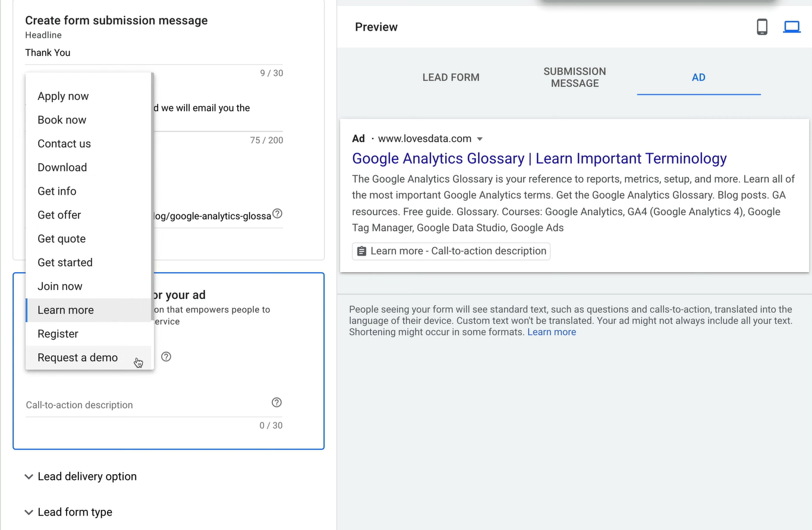Select Request a demo from the list
The height and width of the screenshot is (530, 812).
pos(77,357)
